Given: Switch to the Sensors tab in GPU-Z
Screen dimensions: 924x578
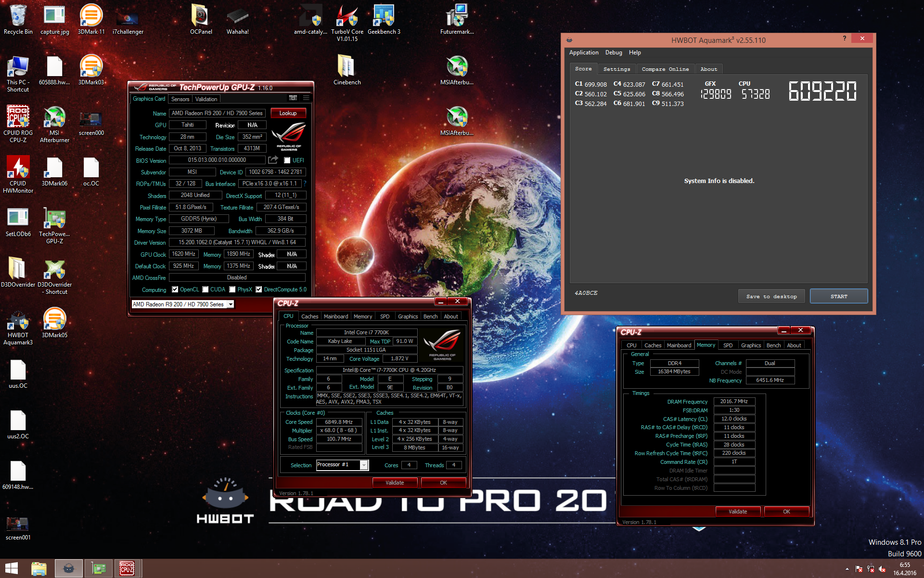Looking at the screenshot, I should (180, 99).
